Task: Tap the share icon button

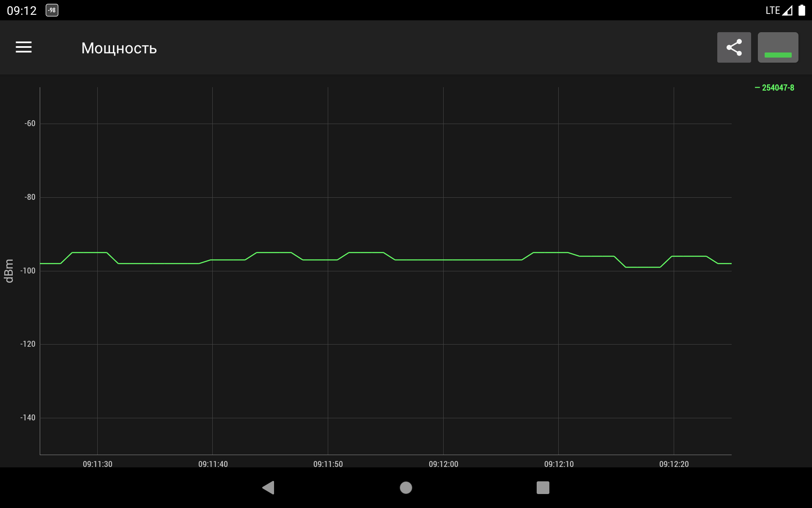Action: point(734,47)
